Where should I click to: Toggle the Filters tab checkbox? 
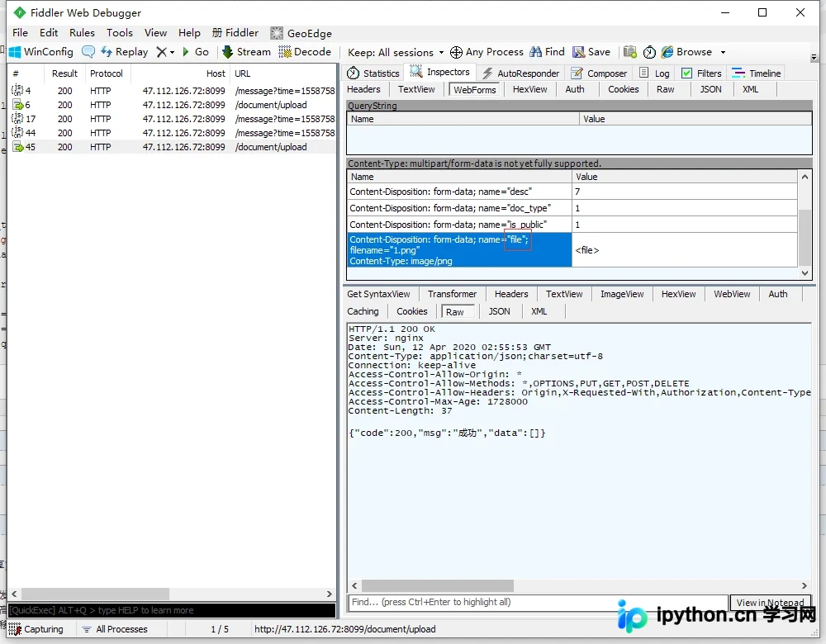coord(686,73)
